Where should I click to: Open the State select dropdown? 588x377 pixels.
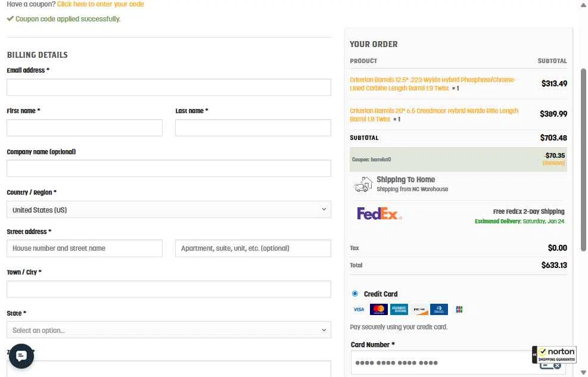(x=169, y=330)
